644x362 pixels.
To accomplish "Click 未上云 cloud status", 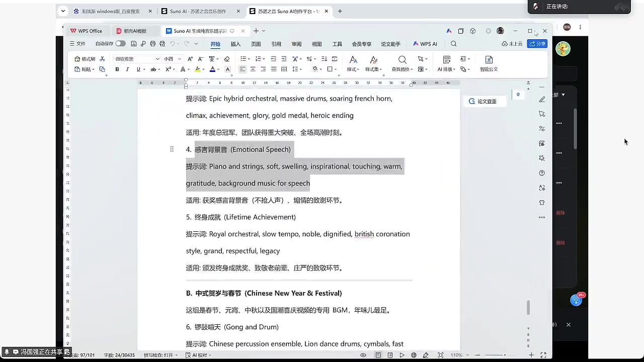I will 512,44.
